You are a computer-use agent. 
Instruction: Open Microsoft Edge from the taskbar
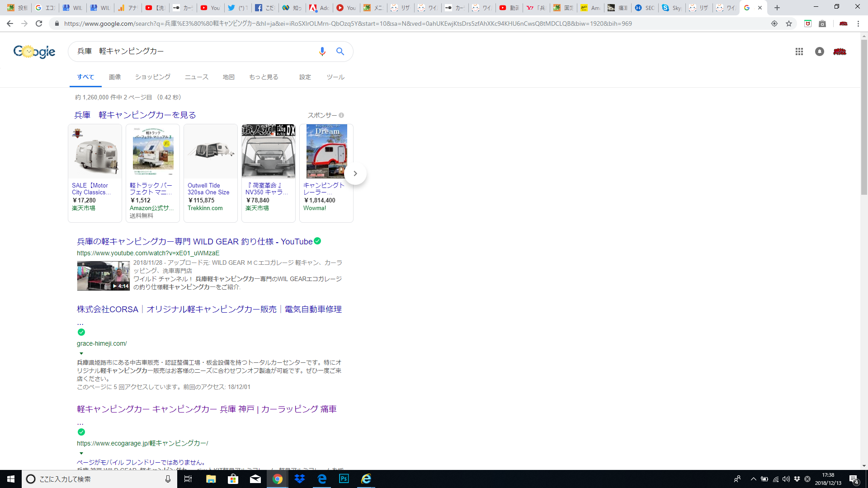click(x=322, y=479)
